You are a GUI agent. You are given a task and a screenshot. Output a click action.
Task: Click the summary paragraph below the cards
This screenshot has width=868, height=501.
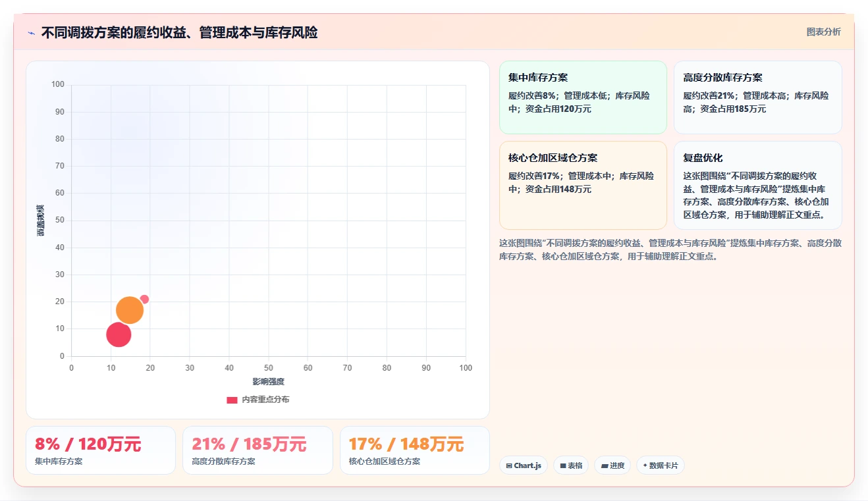[x=670, y=250]
